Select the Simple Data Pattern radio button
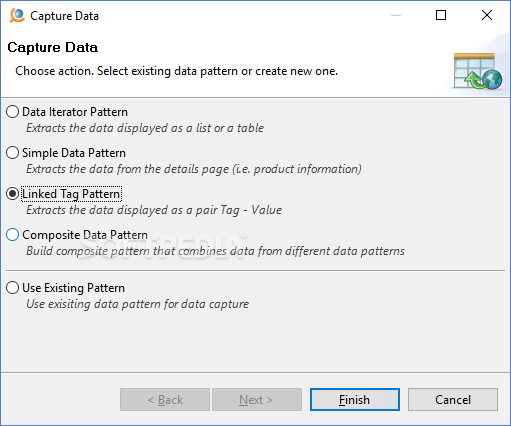This screenshot has height=426, width=511. coord(12,153)
